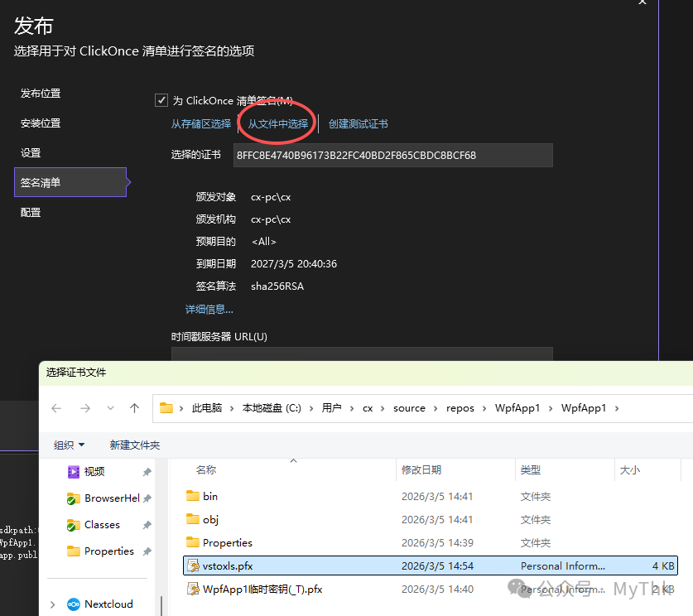693x616 pixels.
Task: Click the bin folder icon
Action: (x=193, y=496)
